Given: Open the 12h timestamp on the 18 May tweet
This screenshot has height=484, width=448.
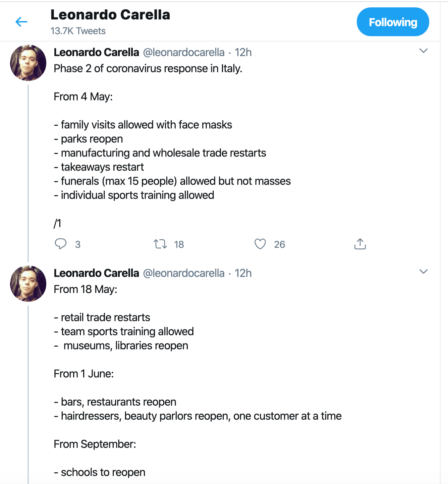Looking at the screenshot, I should (243, 274).
